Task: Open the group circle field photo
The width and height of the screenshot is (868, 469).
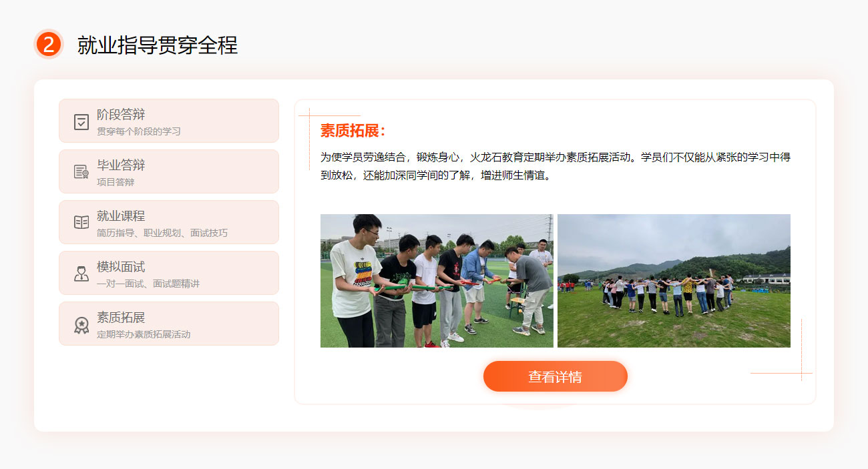Action: pyautogui.click(x=674, y=281)
